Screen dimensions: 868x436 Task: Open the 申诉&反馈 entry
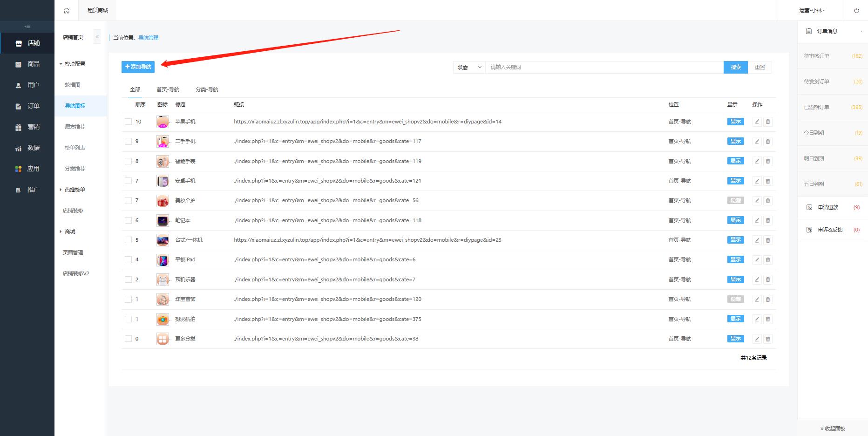pos(833,230)
